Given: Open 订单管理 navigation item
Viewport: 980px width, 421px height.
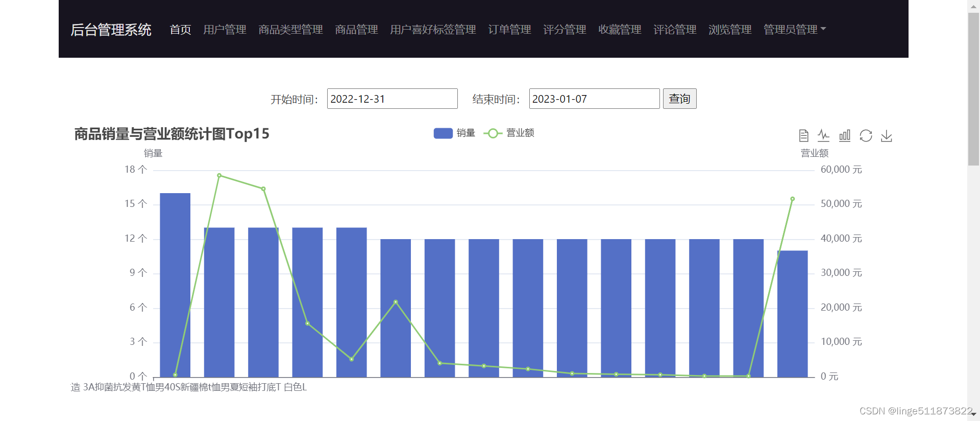Looking at the screenshot, I should [x=509, y=30].
